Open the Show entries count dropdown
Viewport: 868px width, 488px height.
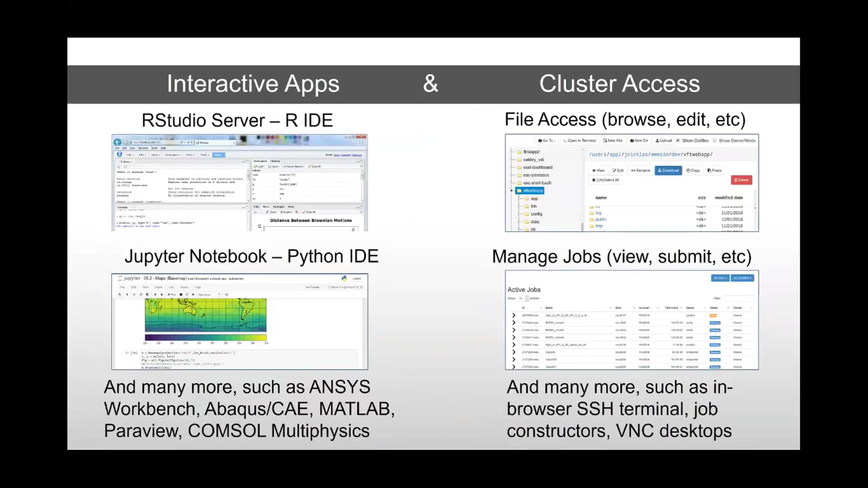(523, 298)
